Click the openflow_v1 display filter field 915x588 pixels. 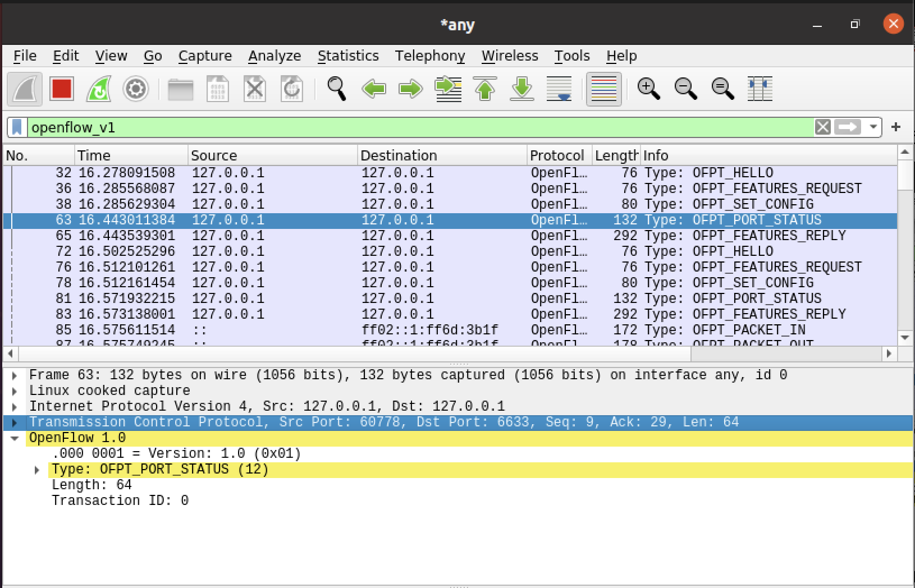(x=421, y=127)
